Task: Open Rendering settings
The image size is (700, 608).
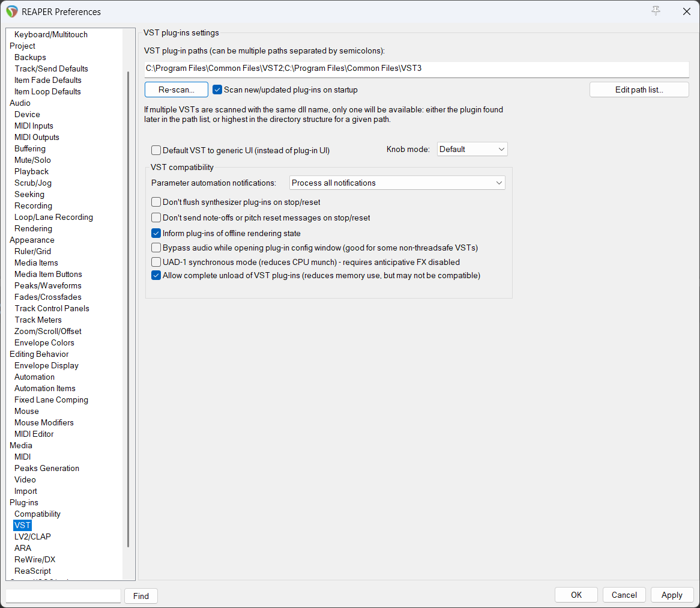Action: [33, 228]
